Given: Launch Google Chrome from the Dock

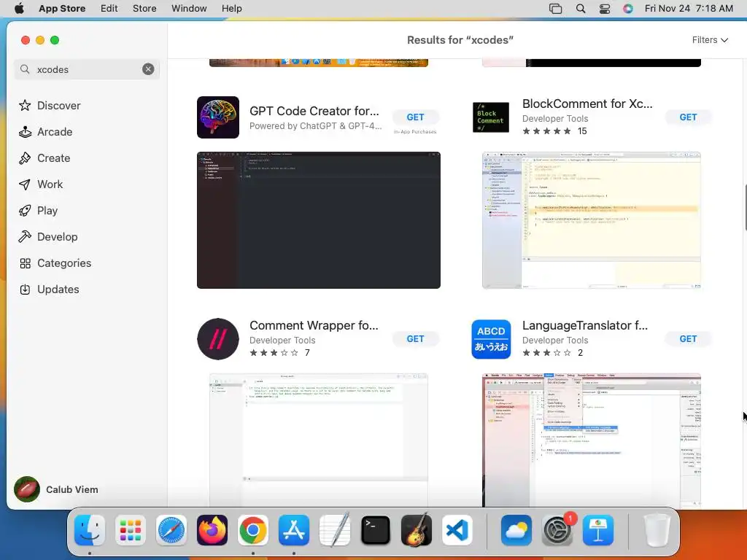Looking at the screenshot, I should point(253,530).
